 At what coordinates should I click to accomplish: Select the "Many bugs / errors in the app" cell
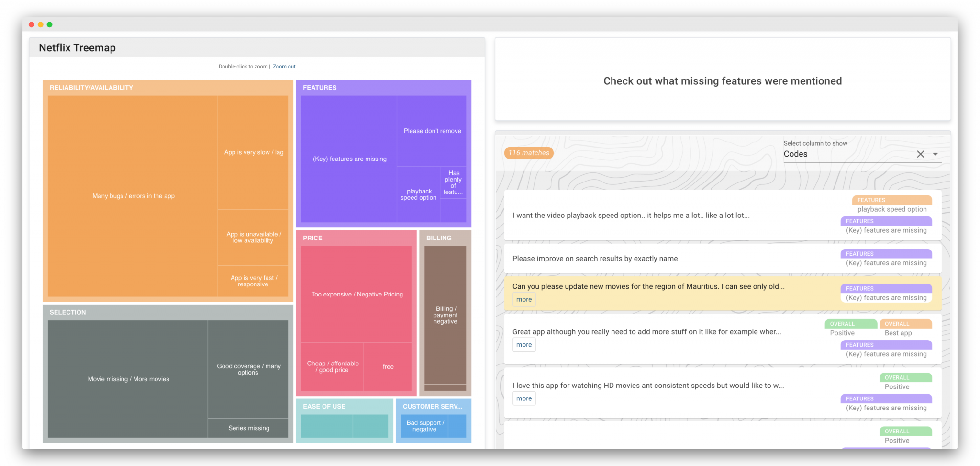tap(133, 196)
